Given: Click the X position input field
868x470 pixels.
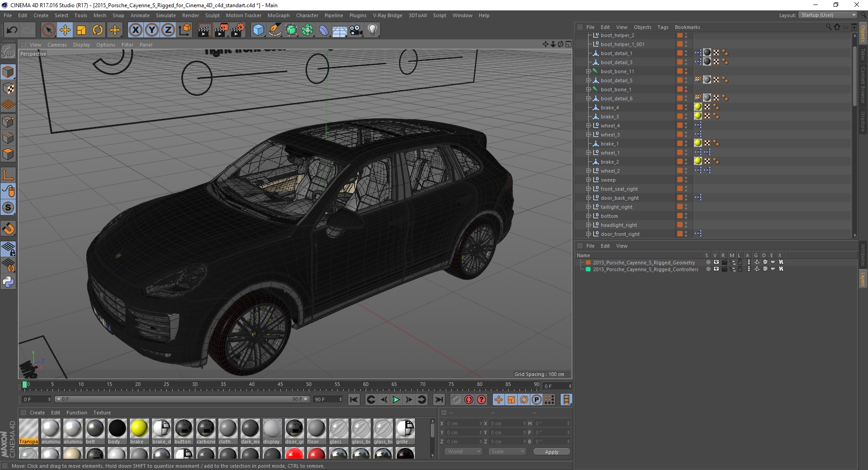Looking at the screenshot, I should [x=463, y=423].
